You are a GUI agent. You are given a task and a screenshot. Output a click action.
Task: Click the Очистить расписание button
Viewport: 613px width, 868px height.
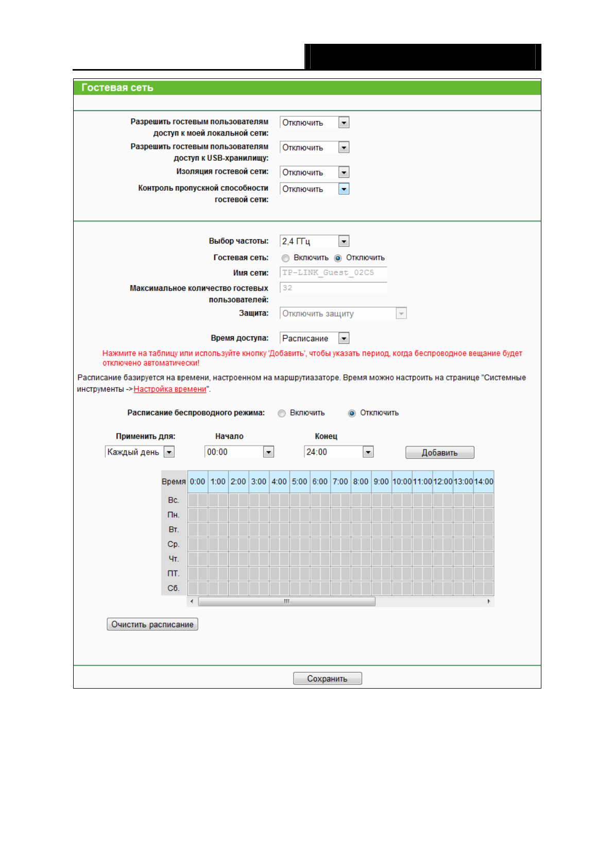click(152, 624)
